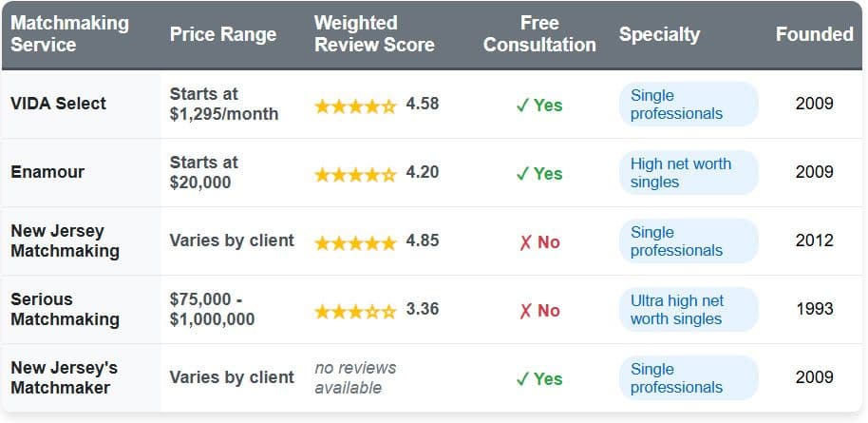Viewport: 868px width, 423px height.
Task: Click Serious Matchmaking's star rating icons
Action: (x=355, y=311)
